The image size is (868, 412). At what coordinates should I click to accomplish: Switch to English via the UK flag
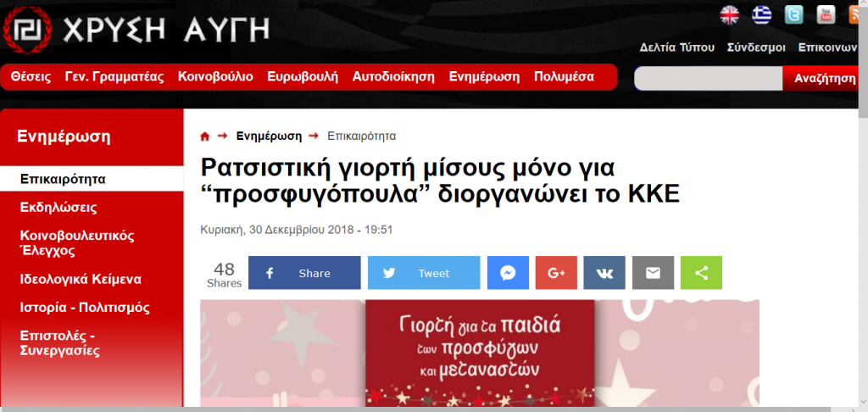point(729,15)
